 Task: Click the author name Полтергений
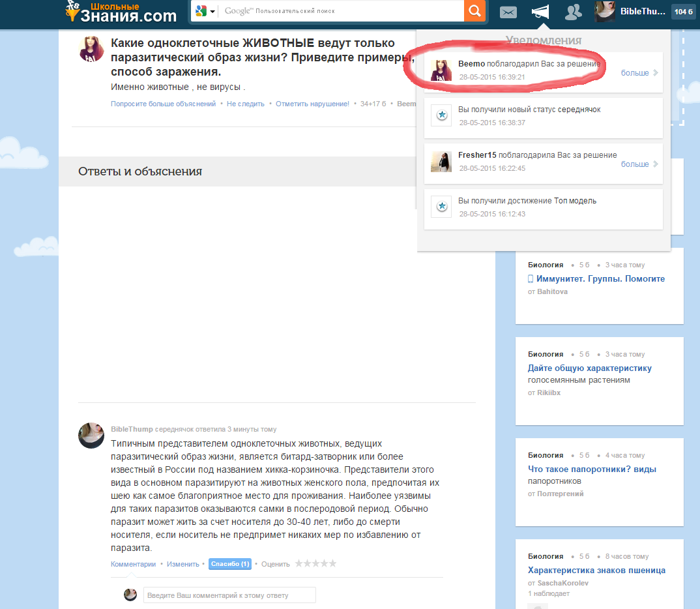click(x=561, y=494)
